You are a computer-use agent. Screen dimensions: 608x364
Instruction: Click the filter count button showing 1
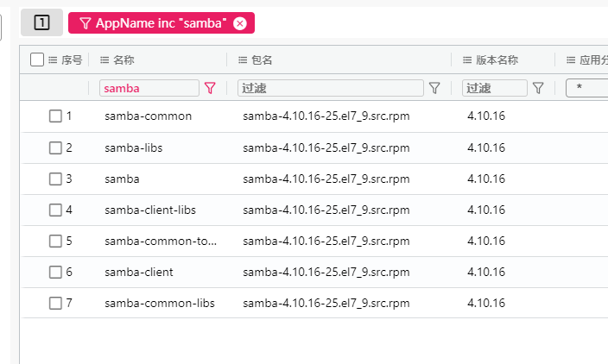pos(41,22)
